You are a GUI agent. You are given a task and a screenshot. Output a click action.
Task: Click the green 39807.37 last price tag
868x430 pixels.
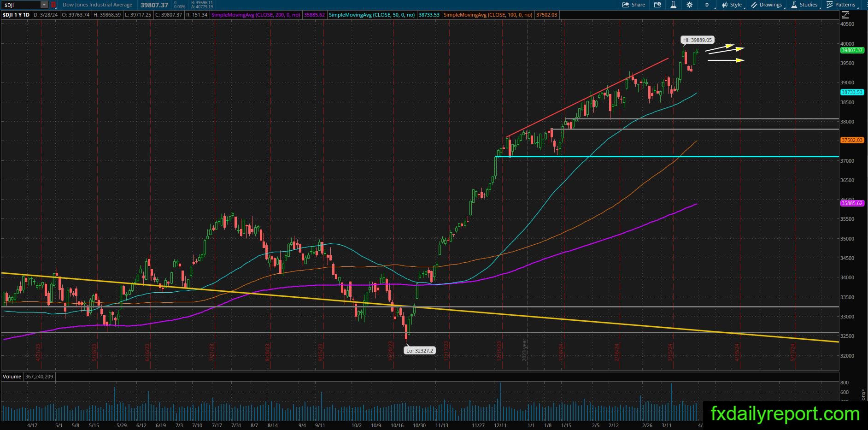(x=852, y=50)
